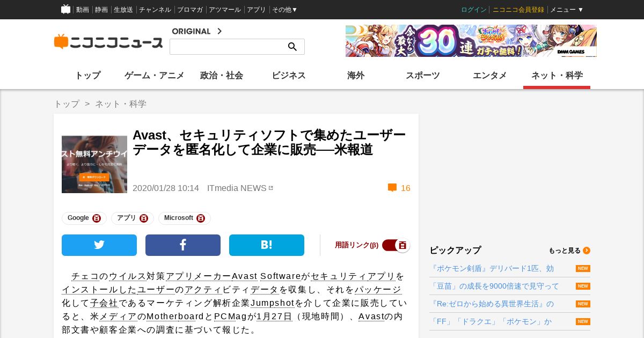
Task: Bookmark article on Hatena B!
Action: click(267, 245)
